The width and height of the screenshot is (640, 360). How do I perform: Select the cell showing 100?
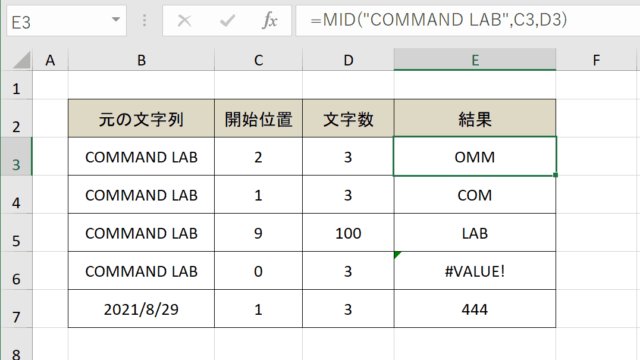pyautogui.click(x=348, y=233)
